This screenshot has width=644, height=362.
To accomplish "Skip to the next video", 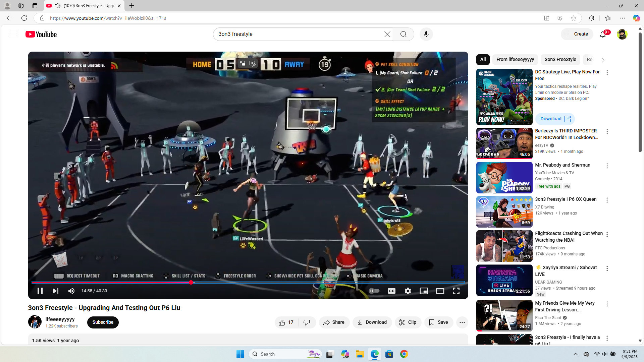I will pyautogui.click(x=56, y=291).
